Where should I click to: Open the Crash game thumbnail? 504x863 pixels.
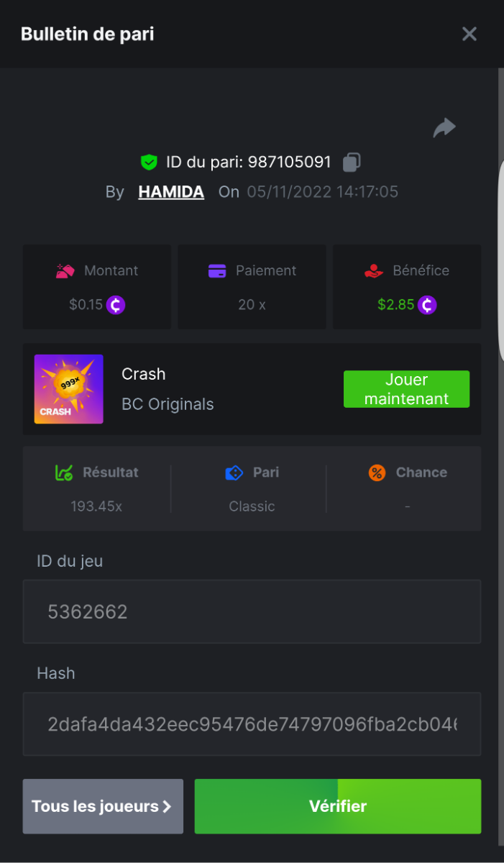pos(69,389)
